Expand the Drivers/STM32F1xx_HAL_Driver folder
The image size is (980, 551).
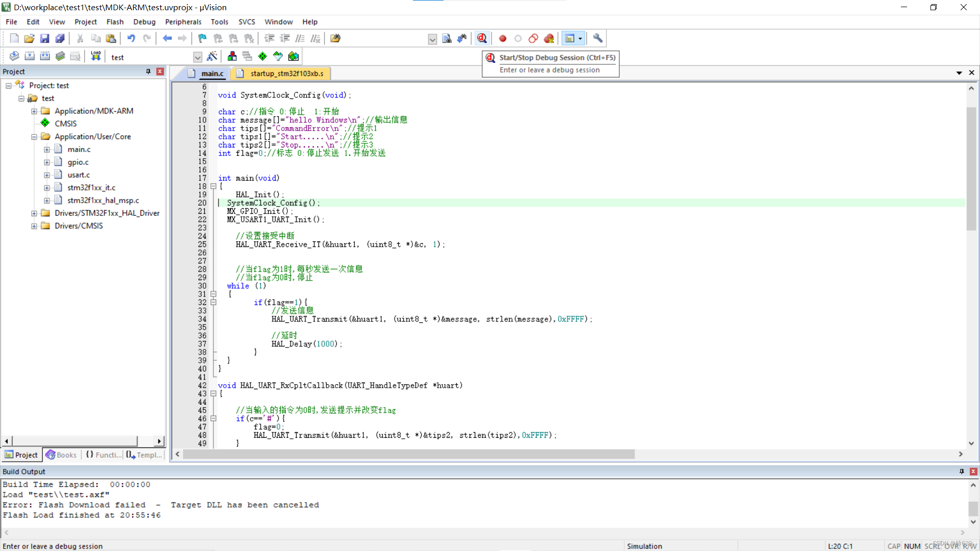click(x=34, y=213)
